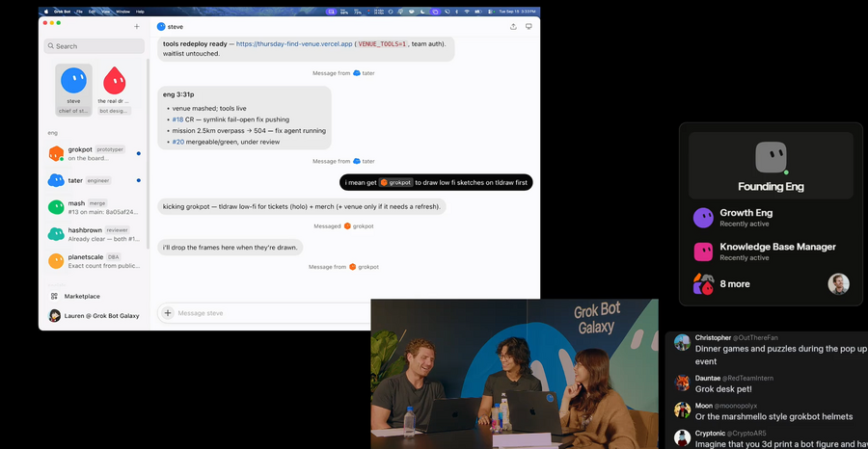The image size is (868, 449).
Task: Click the 'engineer' badge next to tater
Action: 98,180
